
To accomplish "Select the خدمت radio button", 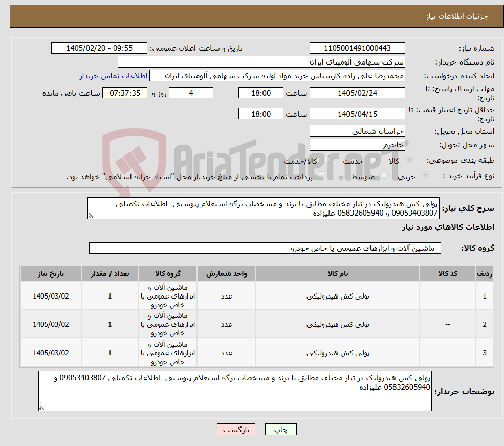I will point(373,160).
